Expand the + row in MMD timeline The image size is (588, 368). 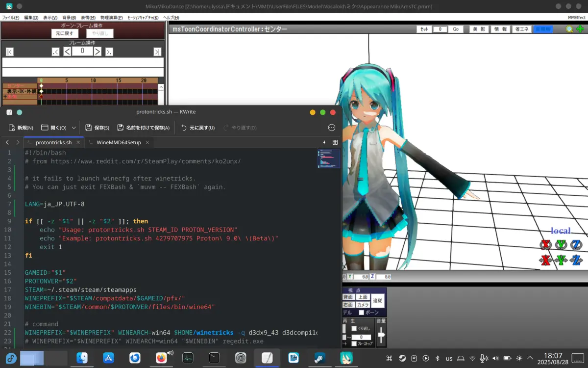(x=5, y=97)
